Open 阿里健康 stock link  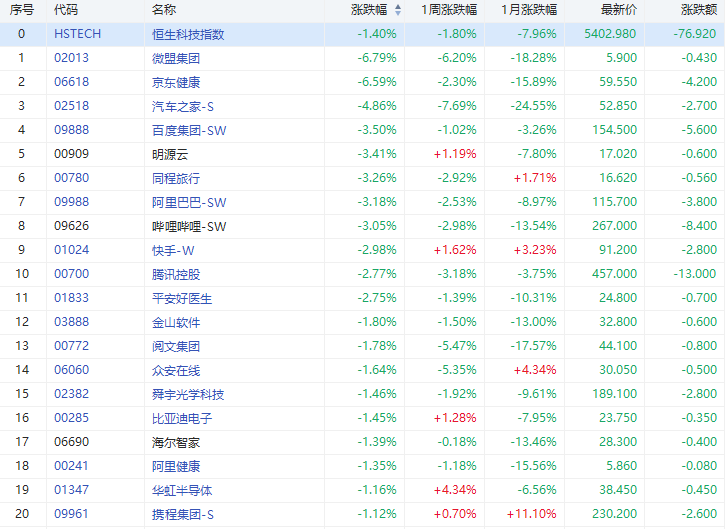pos(176,467)
